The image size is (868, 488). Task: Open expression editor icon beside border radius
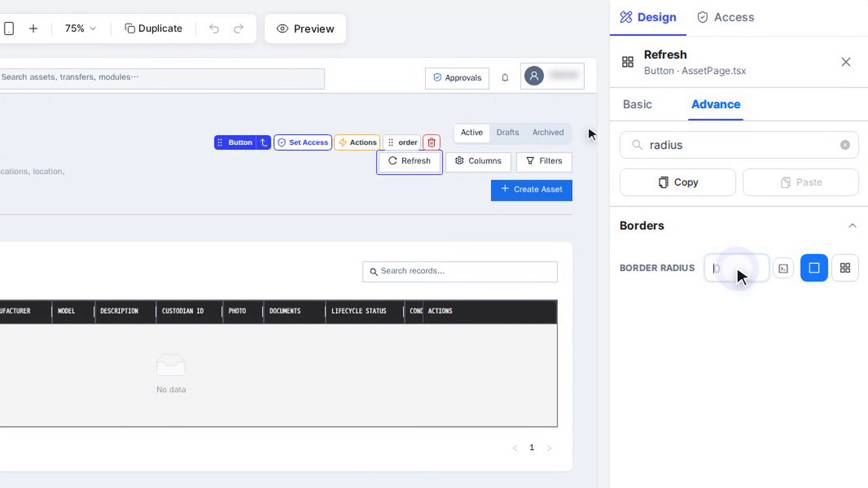(783, 268)
